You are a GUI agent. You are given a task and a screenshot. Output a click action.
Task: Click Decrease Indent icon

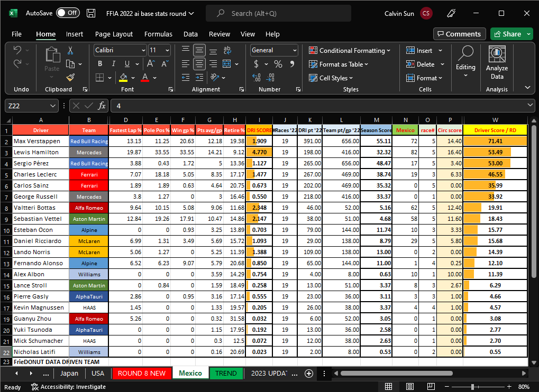click(x=186, y=78)
